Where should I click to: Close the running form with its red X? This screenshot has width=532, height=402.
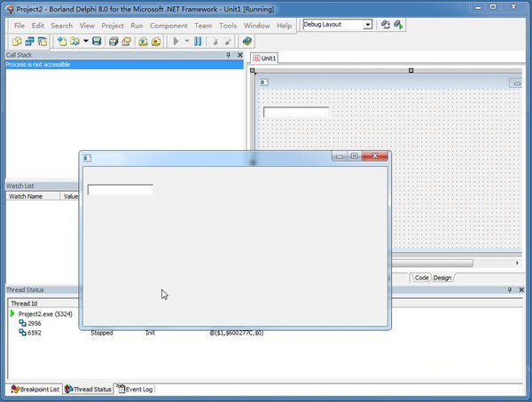[375, 156]
